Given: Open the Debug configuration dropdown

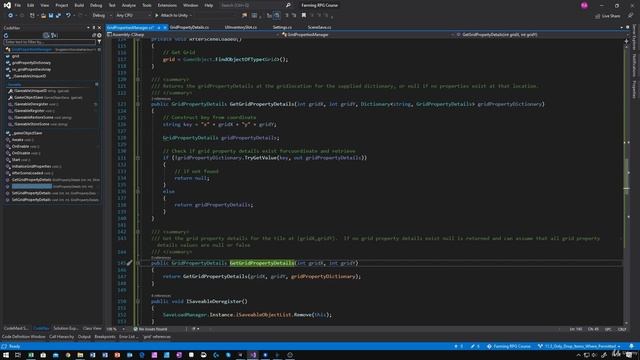Looking at the screenshot, I should coord(101,16).
